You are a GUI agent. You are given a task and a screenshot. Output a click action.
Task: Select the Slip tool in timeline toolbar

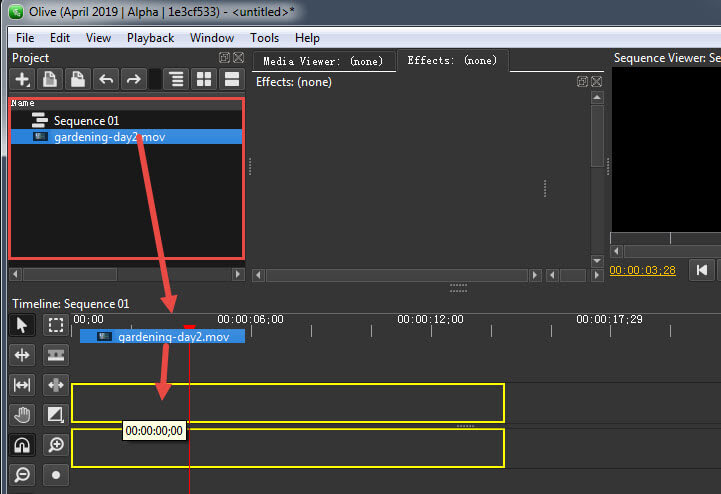[22, 385]
